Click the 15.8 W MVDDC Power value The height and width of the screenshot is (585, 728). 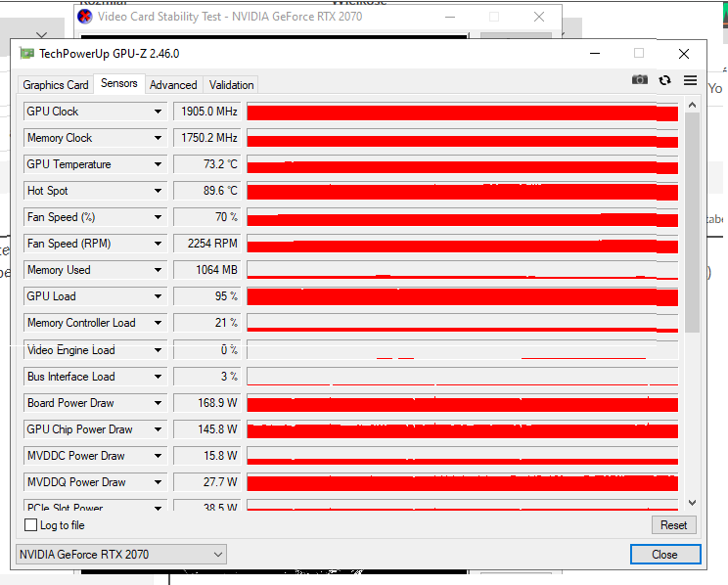click(207, 456)
